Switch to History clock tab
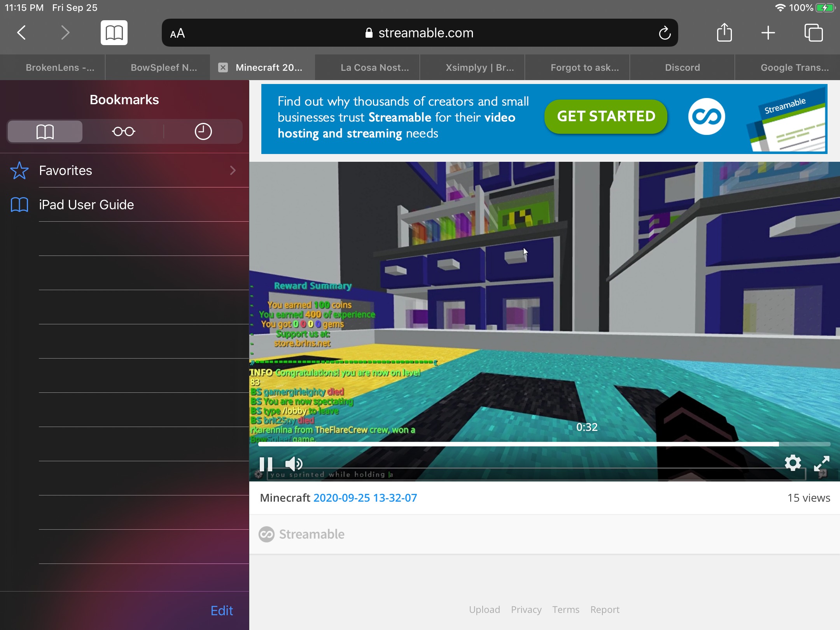This screenshot has height=630, width=840. 203,131
